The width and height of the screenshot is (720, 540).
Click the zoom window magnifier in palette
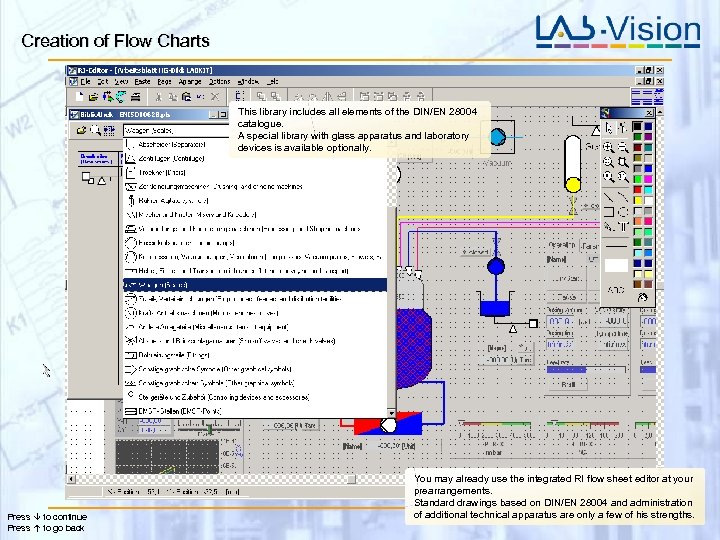click(623, 162)
